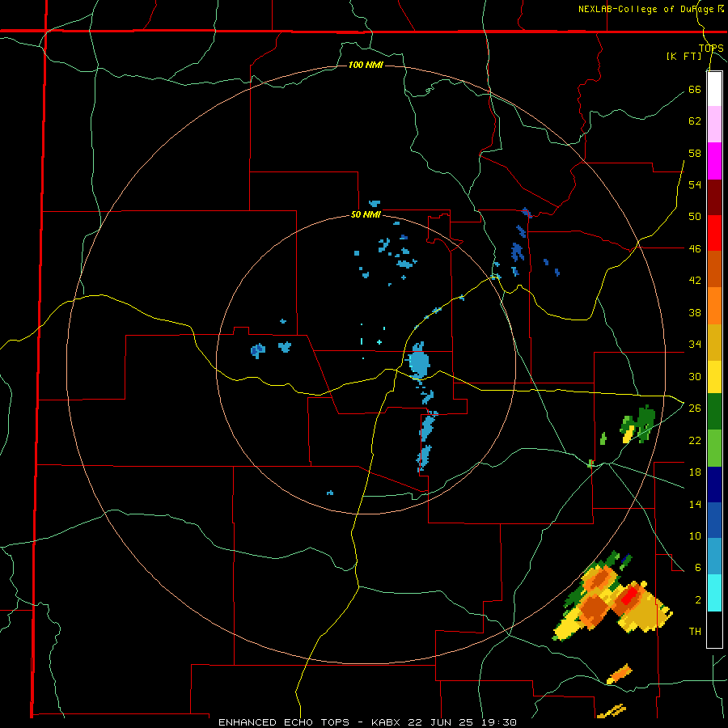Click the light blue 14 kft swatch
Viewport: 728px width, 728px height.
(714, 556)
